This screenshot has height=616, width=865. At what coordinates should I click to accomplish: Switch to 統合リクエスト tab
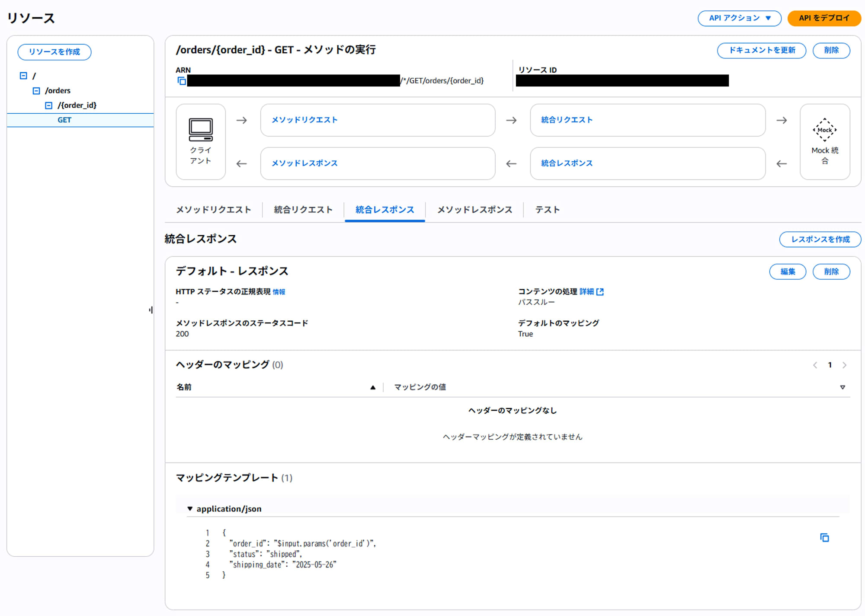coord(303,210)
